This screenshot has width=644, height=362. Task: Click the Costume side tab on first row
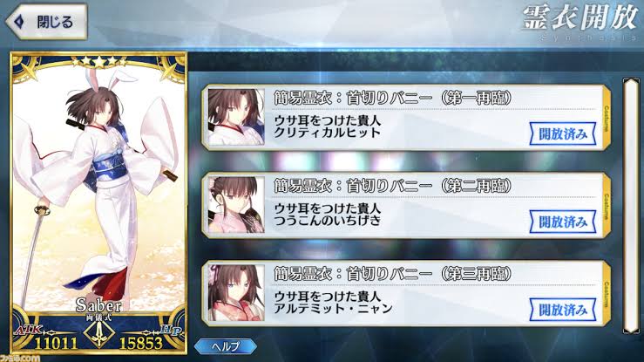(607, 119)
